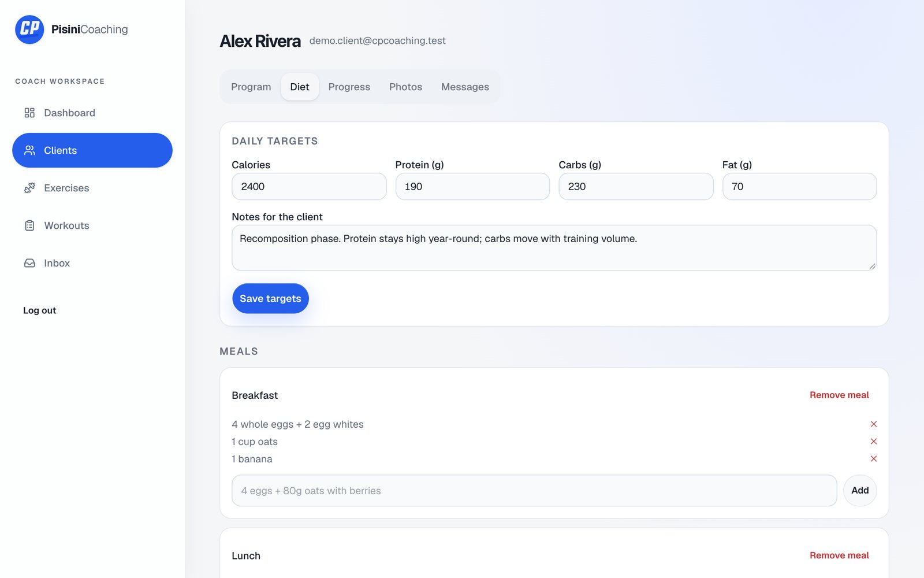924x578 pixels.
Task: Open Exercises in the sidebar
Action: (x=92, y=188)
